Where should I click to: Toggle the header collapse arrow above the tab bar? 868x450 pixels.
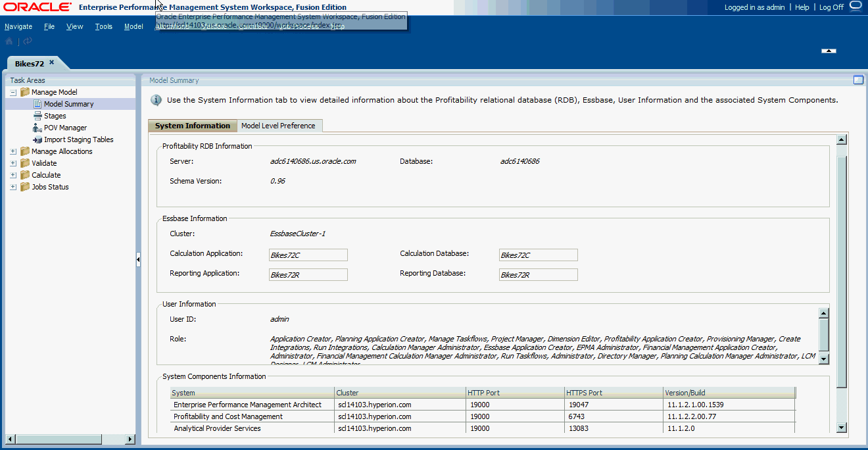(829, 51)
